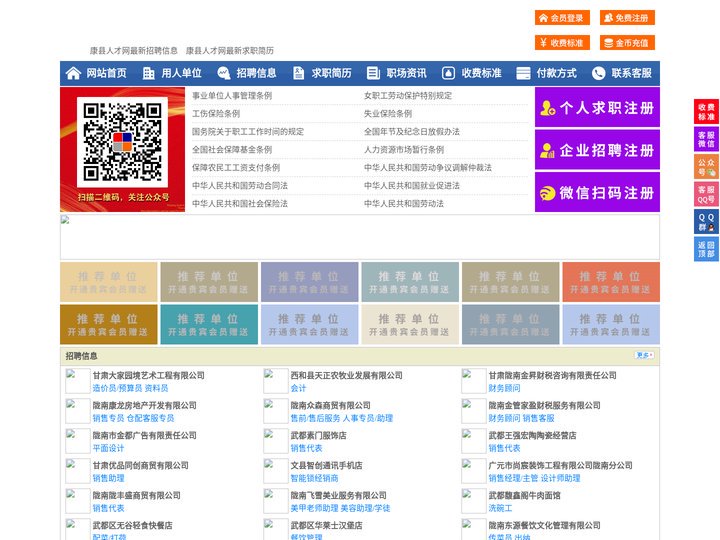Image resolution: width=720 pixels, height=540 pixels.
Task: Open 职场资讯 navigation item
Action: [406, 73]
